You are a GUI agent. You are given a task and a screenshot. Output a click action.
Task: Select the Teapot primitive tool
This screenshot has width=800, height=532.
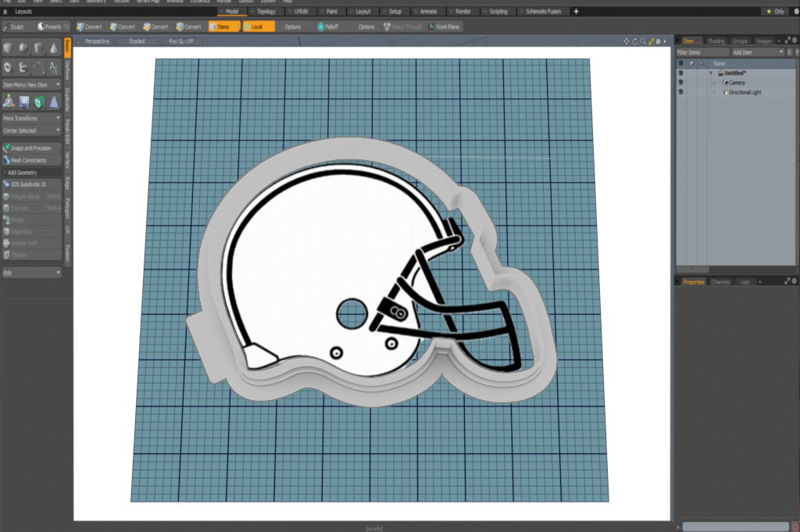tap(23, 67)
